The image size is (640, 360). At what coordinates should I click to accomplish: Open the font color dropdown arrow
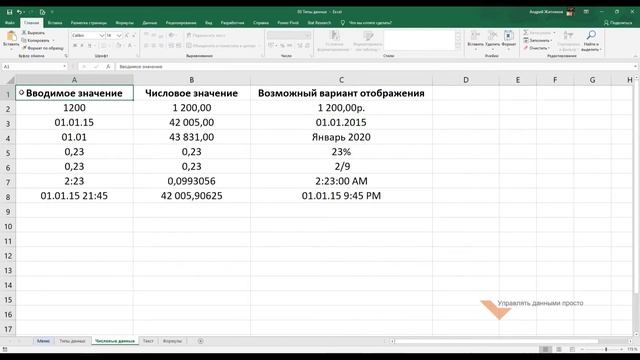pos(135,45)
